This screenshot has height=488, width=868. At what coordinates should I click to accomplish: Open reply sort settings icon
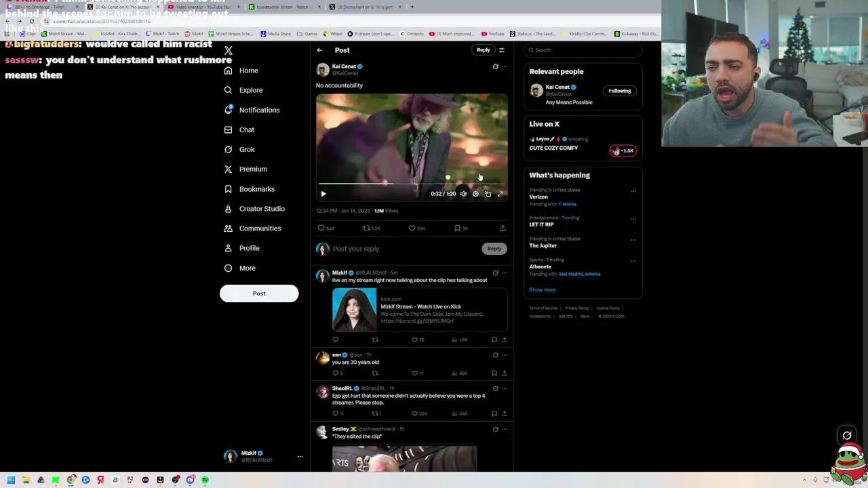(502, 50)
